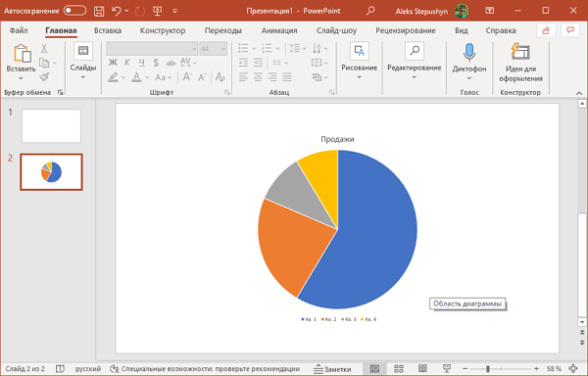This screenshot has width=588, height=376.
Task: Switch to reading view icon
Action: (422, 369)
